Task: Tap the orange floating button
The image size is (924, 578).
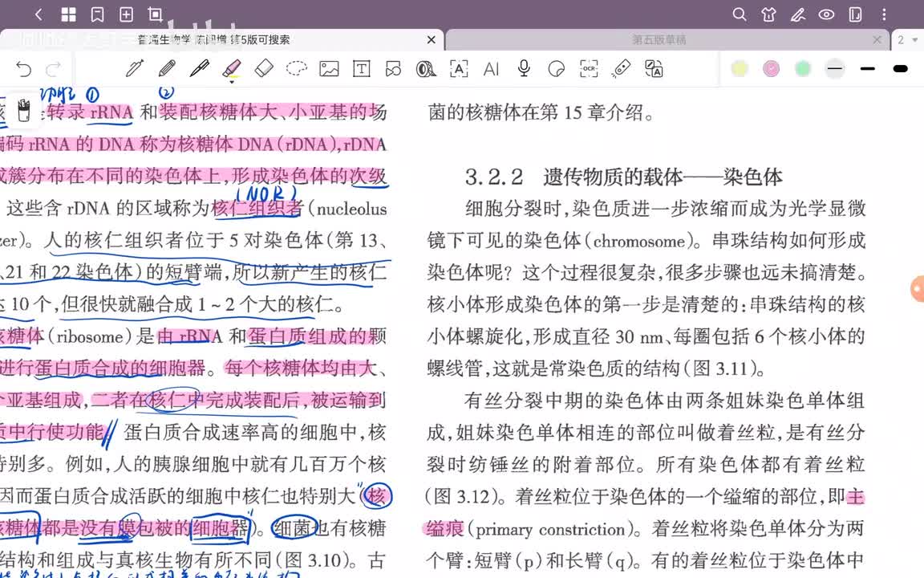Action: click(x=918, y=289)
